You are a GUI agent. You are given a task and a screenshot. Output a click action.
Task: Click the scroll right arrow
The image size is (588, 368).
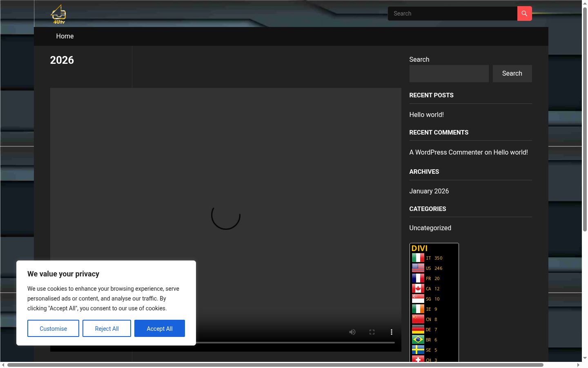pos(578,365)
